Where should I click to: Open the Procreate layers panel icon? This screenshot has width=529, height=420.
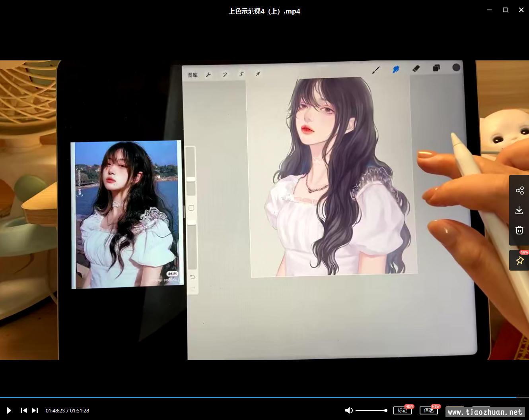coord(436,68)
